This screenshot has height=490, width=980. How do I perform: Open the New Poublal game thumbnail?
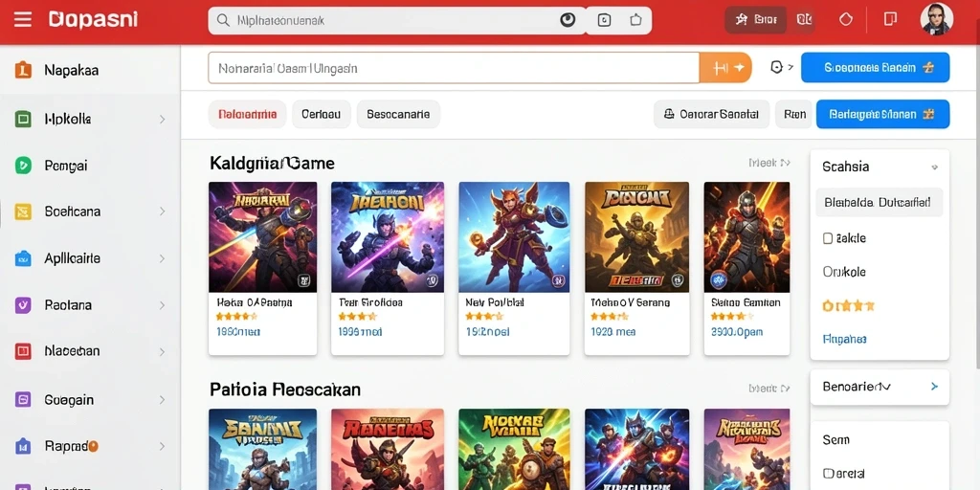tap(514, 237)
